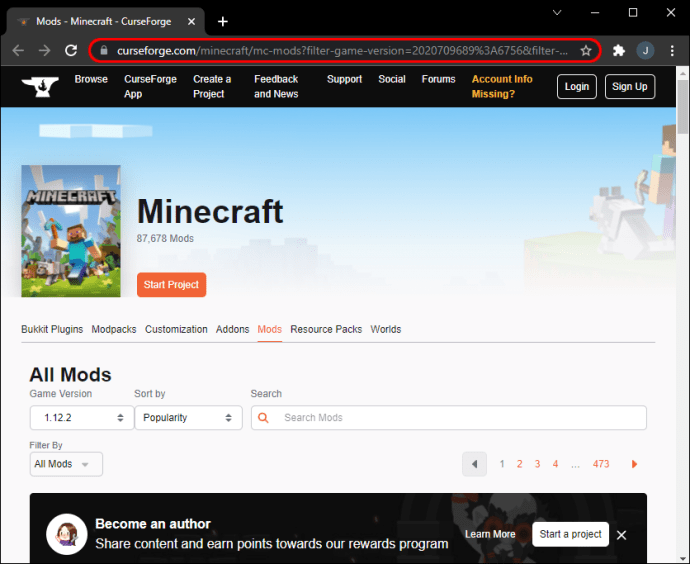
Task: Switch to Customization tab
Action: click(176, 330)
